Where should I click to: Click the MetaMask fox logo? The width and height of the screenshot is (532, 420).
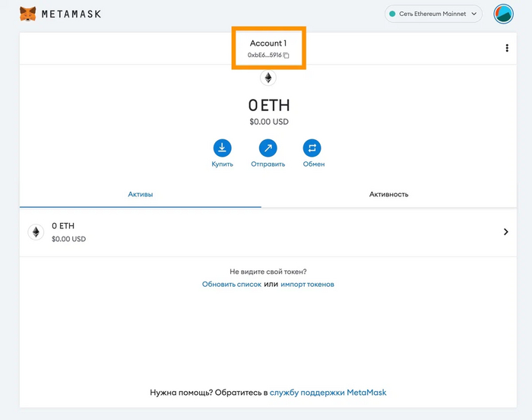point(27,14)
